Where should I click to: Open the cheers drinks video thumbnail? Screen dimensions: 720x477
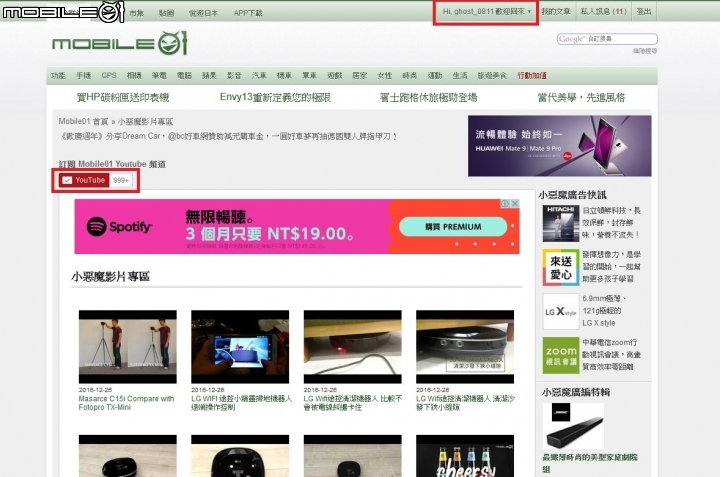tap(465, 456)
